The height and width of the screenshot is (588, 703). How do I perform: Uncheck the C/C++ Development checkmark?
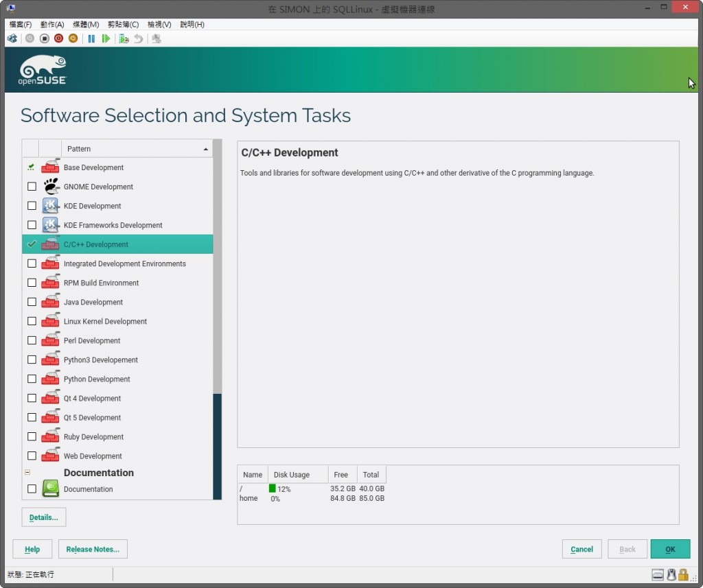pyautogui.click(x=32, y=244)
